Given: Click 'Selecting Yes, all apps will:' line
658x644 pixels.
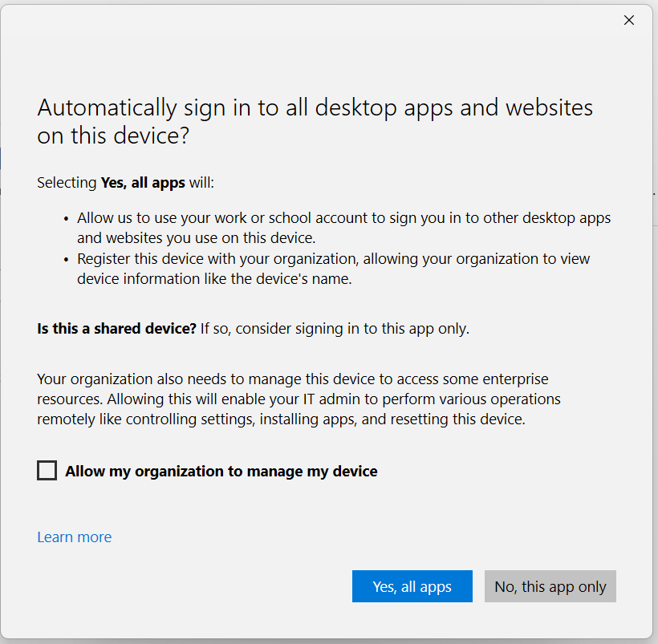Looking at the screenshot, I should (125, 183).
